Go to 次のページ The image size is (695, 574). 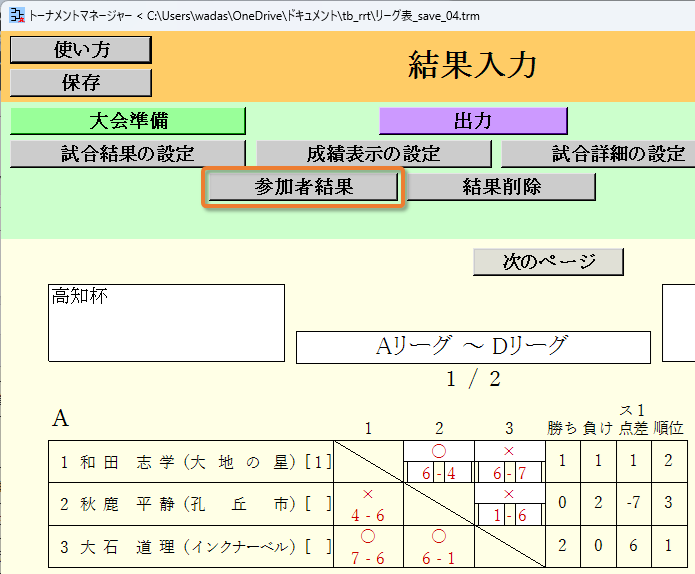coord(548,262)
